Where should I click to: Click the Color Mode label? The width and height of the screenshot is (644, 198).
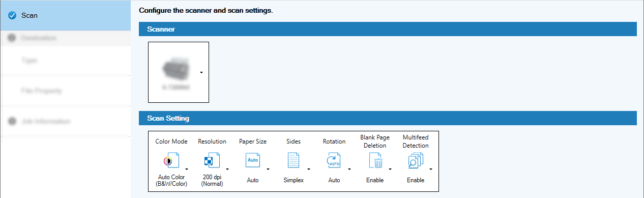[x=171, y=142]
